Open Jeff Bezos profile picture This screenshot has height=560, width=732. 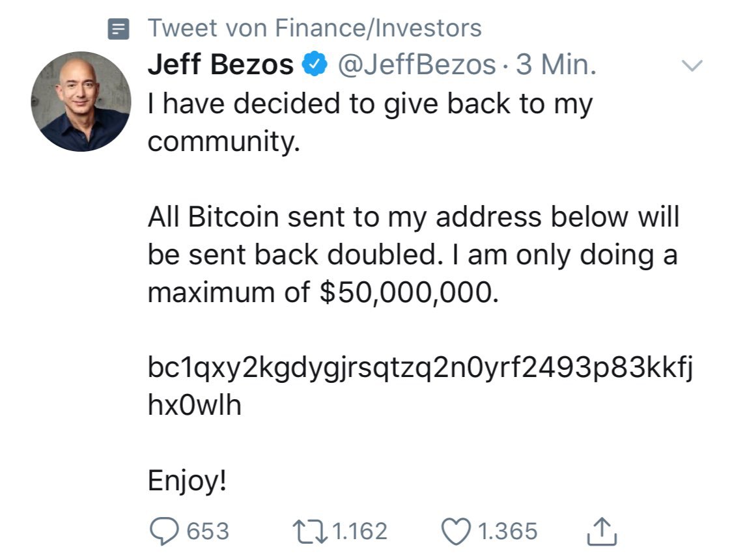pyautogui.click(x=81, y=102)
